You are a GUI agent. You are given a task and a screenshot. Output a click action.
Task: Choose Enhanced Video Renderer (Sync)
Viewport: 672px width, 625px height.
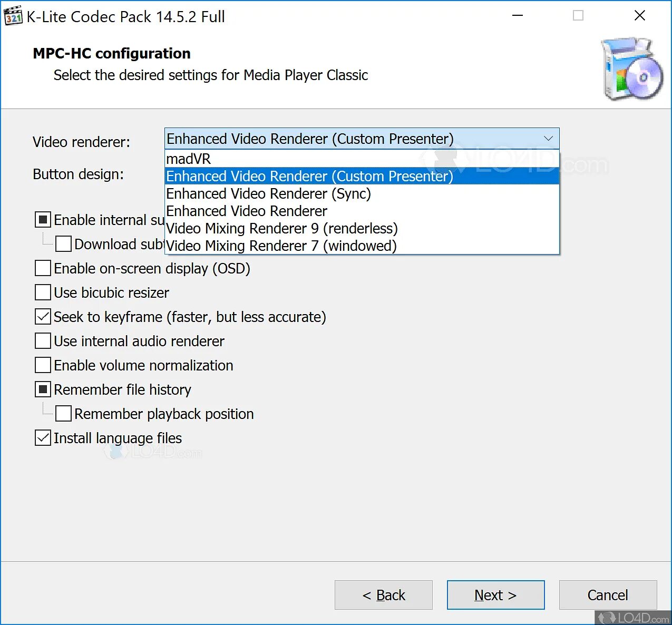point(362,193)
